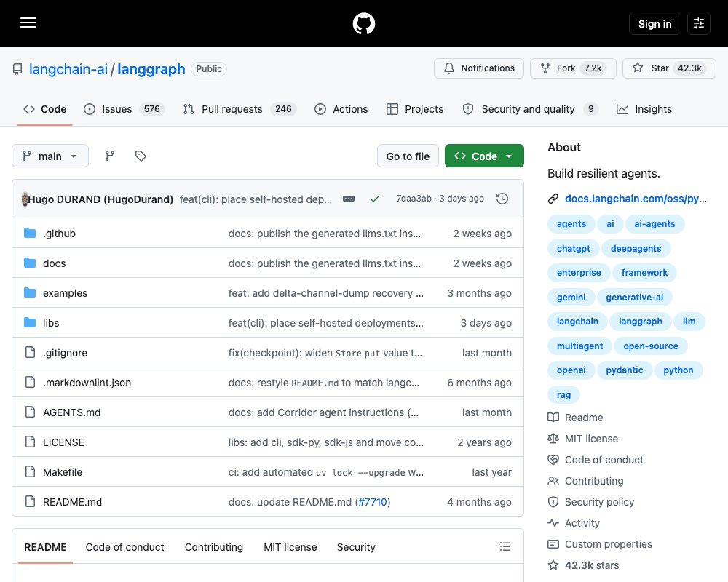Click the star icon beside 42.3k stars

click(x=553, y=565)
